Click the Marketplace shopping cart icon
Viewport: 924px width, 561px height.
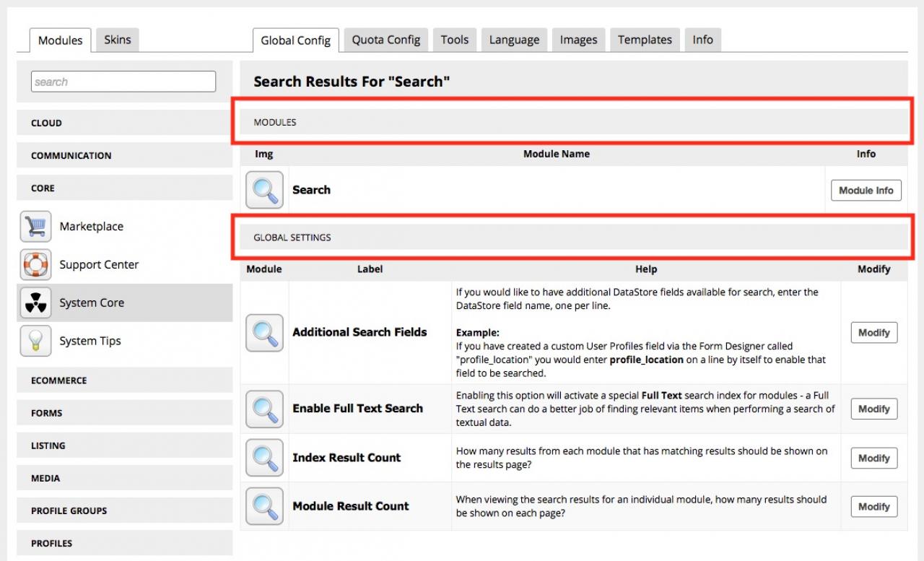click(x=35, y=227)
